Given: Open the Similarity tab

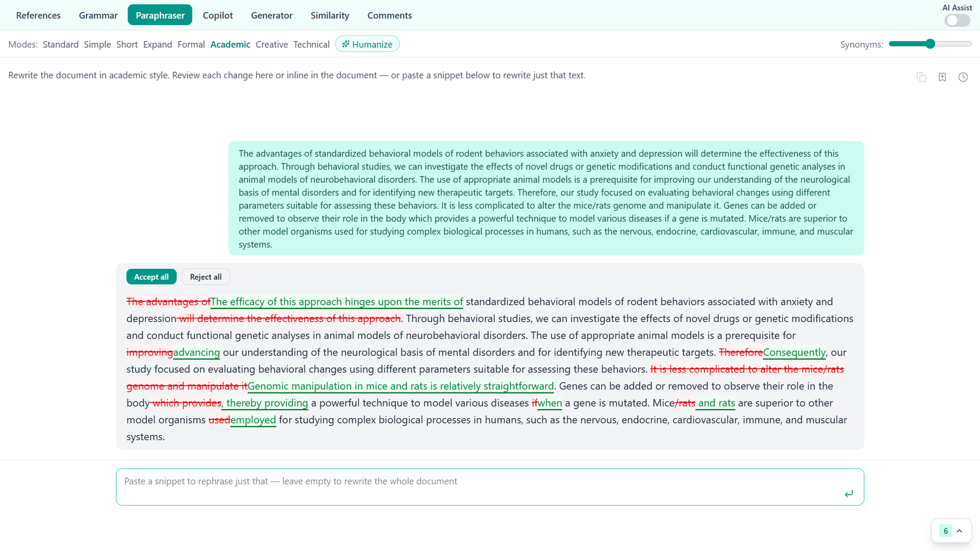Looking at the screenshot, I should [330, 15].
